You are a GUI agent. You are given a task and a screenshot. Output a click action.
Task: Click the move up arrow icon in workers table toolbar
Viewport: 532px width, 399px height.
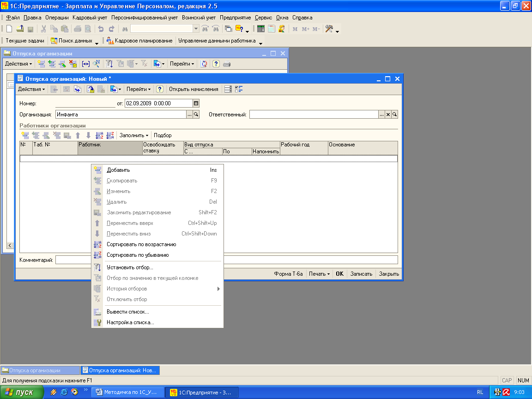click(x=78, y=135)
